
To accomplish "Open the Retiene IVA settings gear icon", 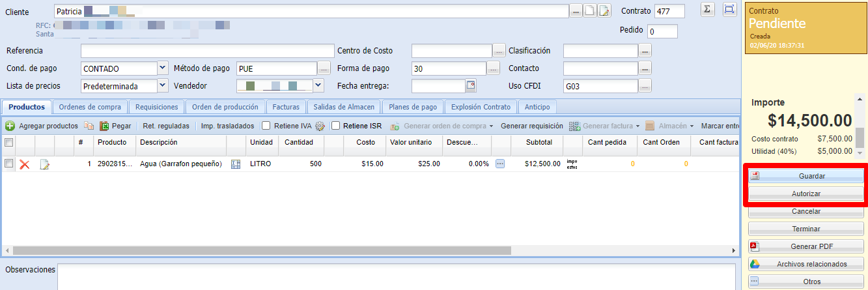I will point(320,126).
